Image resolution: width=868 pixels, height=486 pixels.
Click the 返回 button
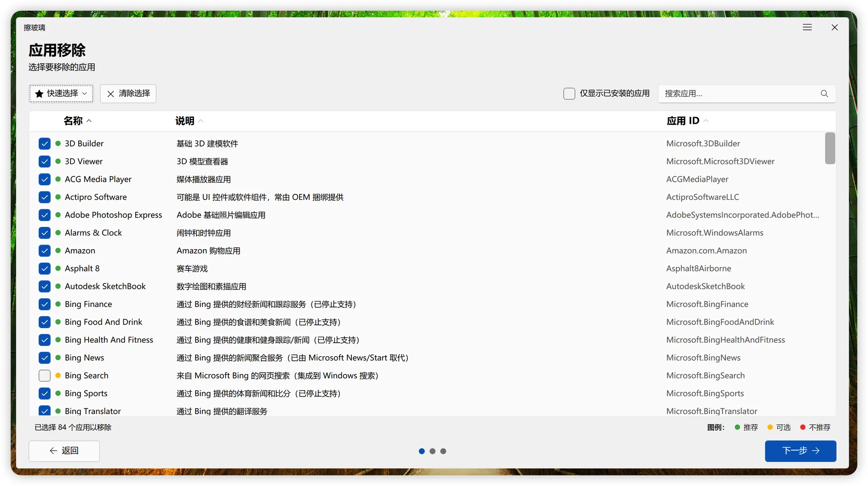coord(64,451)
